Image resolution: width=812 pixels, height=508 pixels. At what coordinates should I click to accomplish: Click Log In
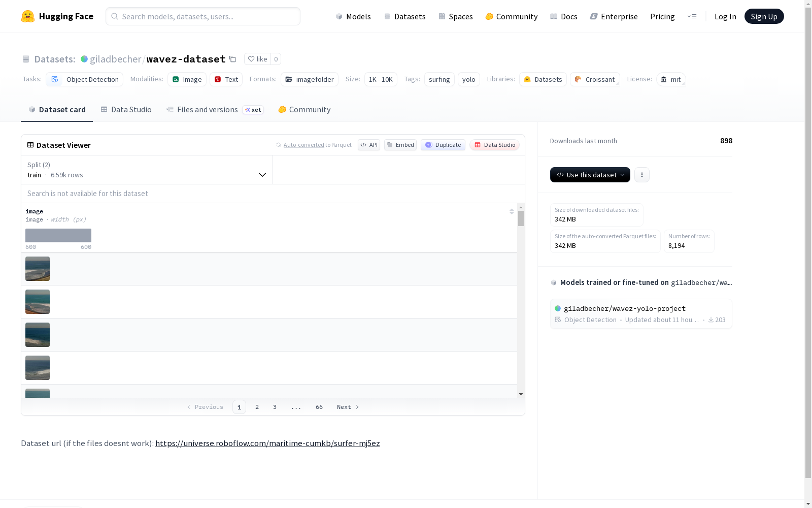(725, 16)
